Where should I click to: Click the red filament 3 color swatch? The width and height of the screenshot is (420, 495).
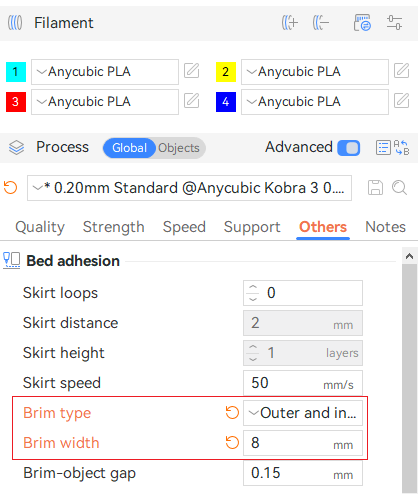coord(16,102)
